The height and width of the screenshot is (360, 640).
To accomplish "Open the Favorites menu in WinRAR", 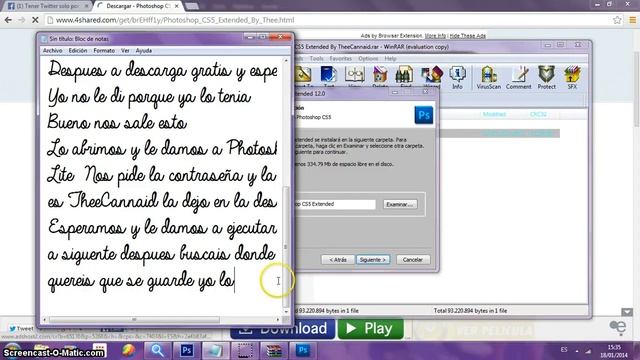I will click(340, 59).
